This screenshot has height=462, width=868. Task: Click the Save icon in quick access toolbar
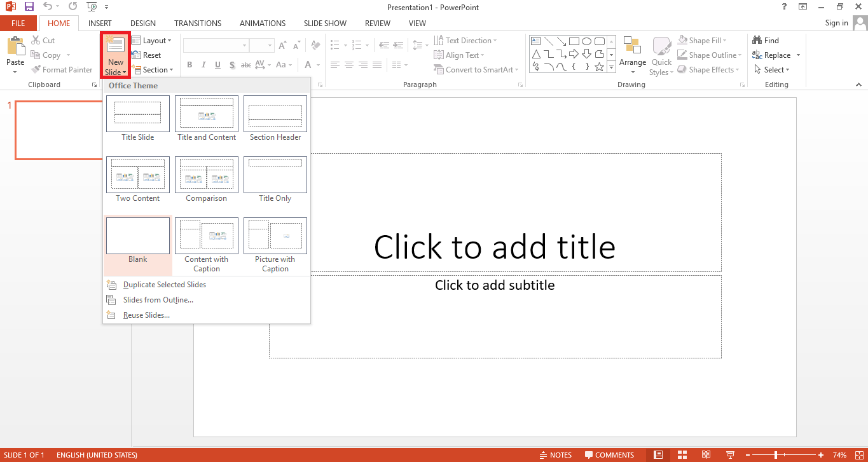tap(29, 7)
